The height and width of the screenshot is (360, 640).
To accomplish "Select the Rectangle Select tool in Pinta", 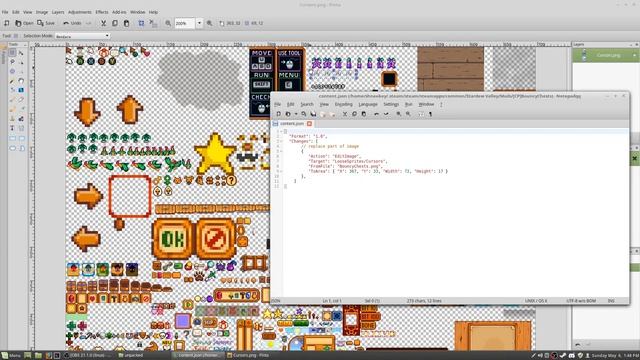I will [12, 53].
